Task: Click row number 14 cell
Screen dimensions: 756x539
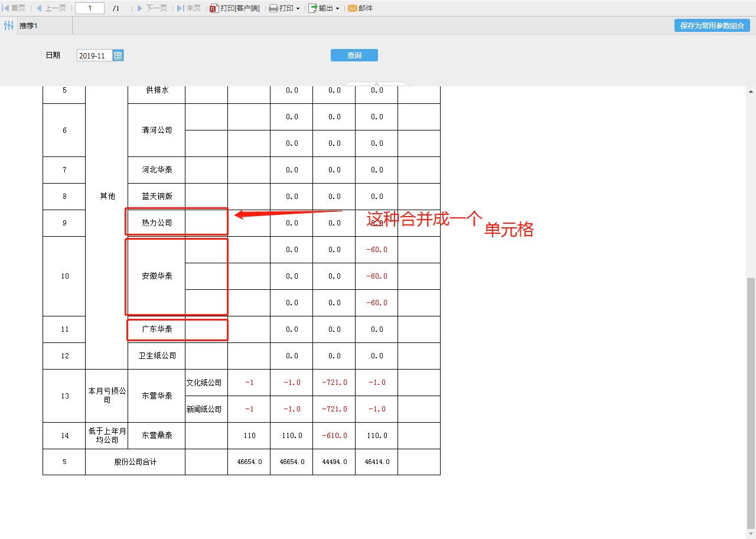Action: pos(64,436)
